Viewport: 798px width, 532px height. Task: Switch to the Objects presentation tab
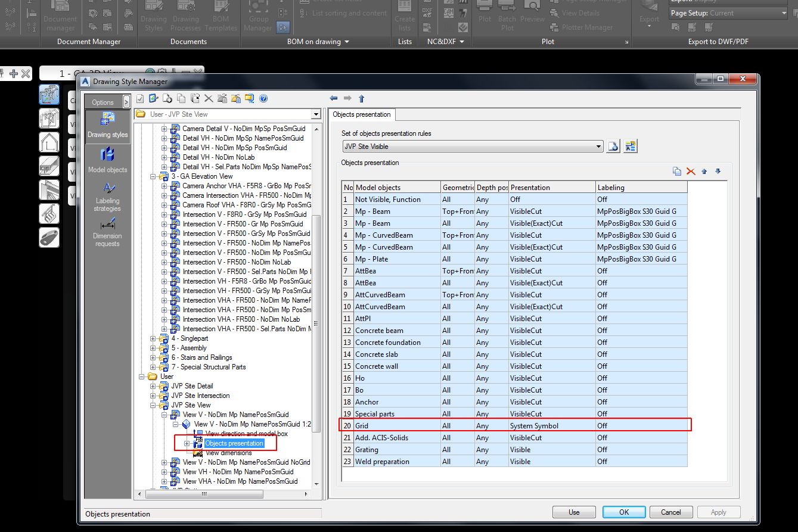pyautogui.click(x=361, y=114)
